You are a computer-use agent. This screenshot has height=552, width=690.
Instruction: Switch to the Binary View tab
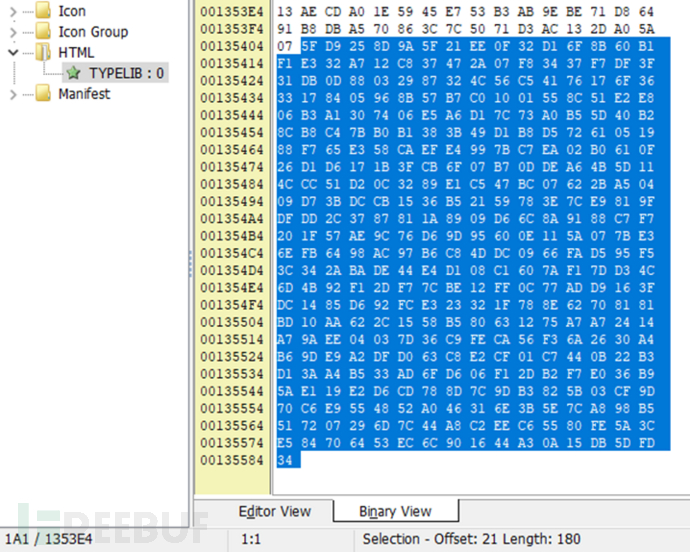tap(395, 512)
